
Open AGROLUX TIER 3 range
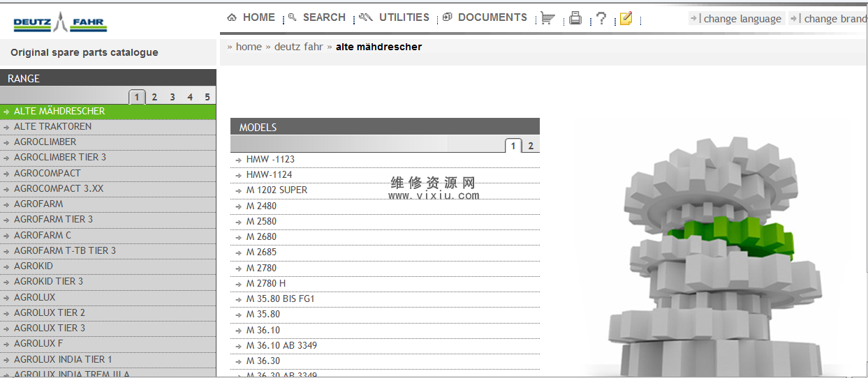[x=108, y=328]
